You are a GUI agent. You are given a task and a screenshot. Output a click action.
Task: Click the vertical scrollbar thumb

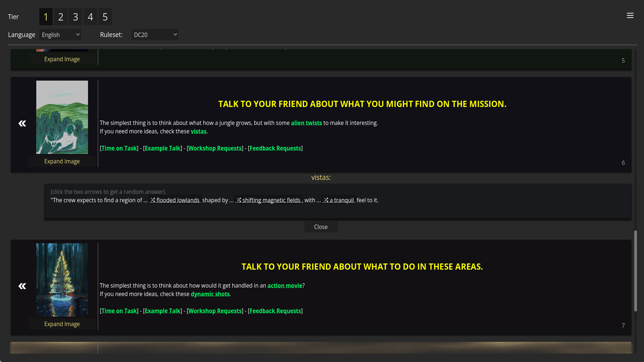[x=635, y=271]
